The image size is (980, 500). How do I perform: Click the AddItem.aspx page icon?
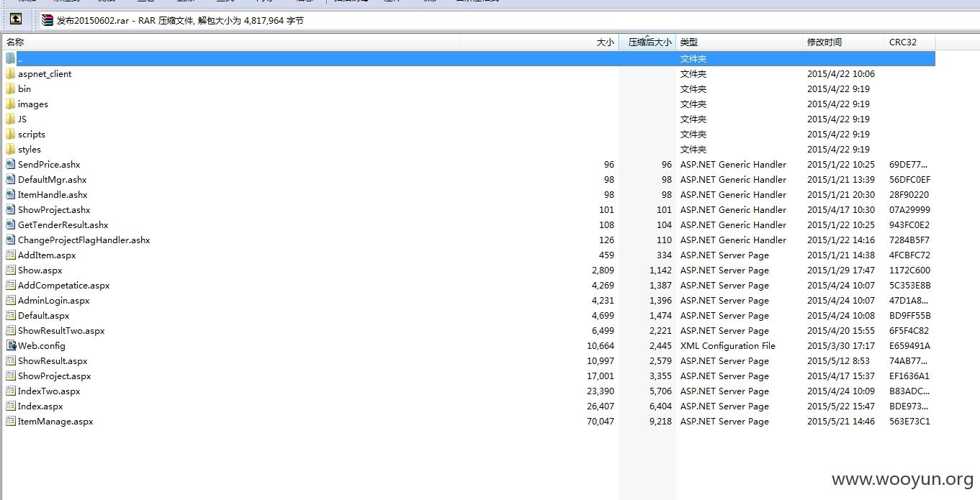10,255
